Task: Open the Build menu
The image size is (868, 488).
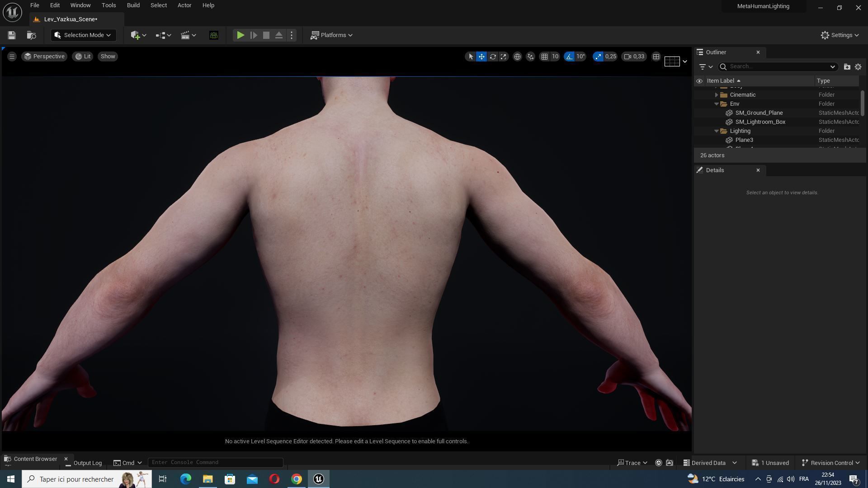Action: 133,5
